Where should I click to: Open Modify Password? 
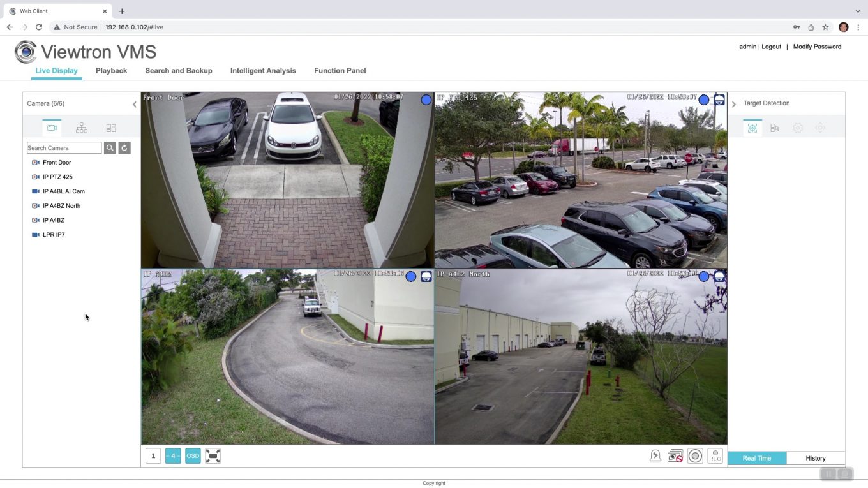point(817,46)
